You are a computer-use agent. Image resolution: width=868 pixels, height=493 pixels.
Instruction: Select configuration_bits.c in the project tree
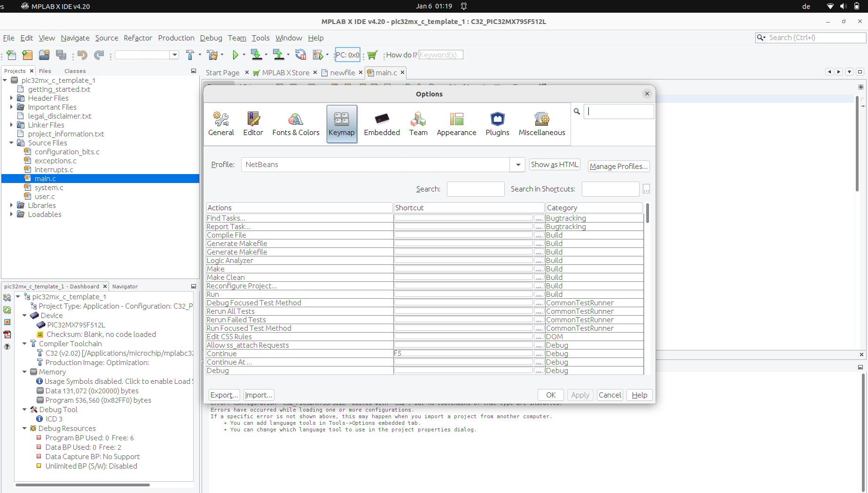click(67, 152)
